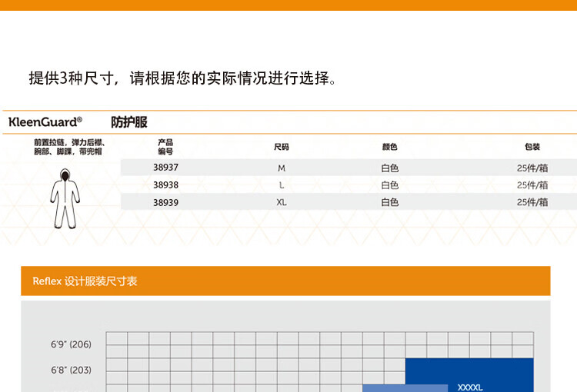
Task: Select product number 38939
Action: point(165,203)
